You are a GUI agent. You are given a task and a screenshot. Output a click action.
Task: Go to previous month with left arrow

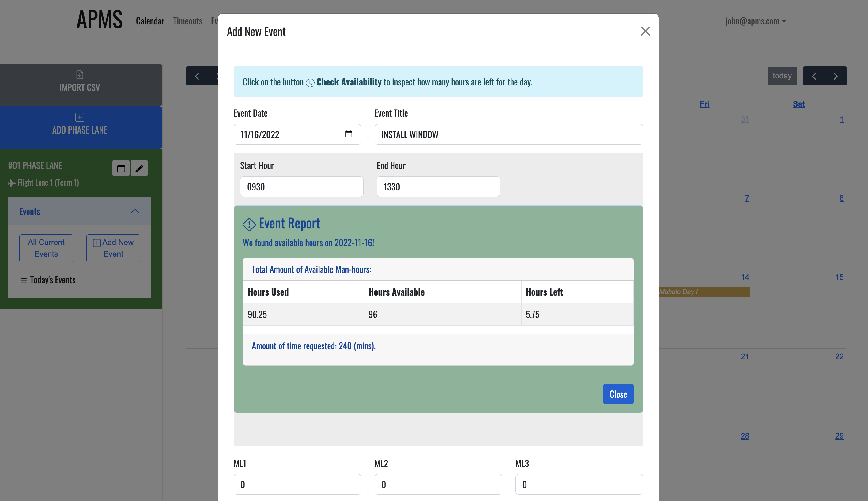[814, 76]
